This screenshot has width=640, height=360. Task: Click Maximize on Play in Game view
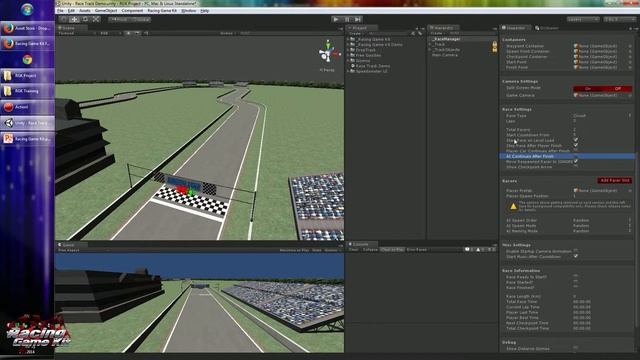(x=294, y=250)
